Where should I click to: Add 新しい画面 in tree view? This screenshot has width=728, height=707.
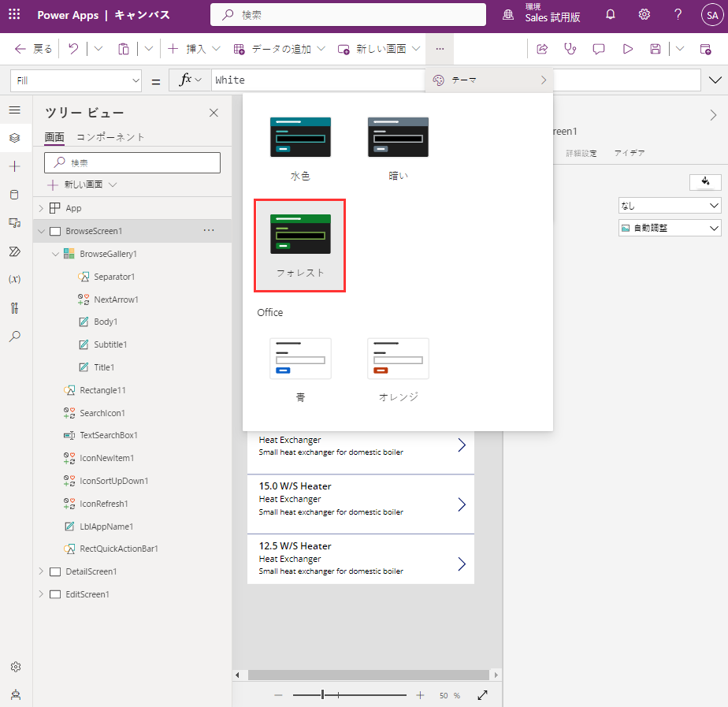[x=82, y=184]
